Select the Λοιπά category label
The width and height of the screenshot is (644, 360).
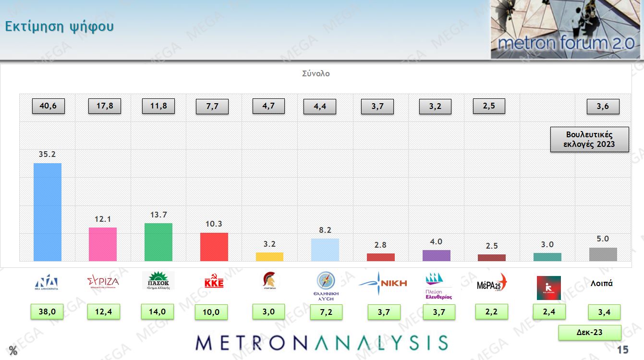point(601,283)
